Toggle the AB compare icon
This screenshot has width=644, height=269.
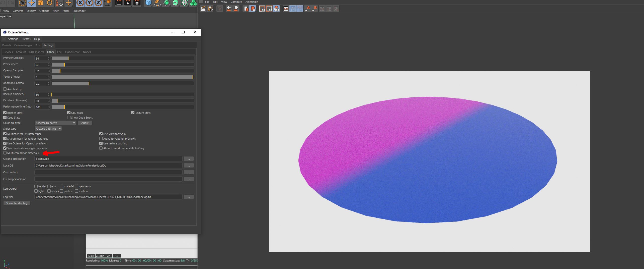286,9
